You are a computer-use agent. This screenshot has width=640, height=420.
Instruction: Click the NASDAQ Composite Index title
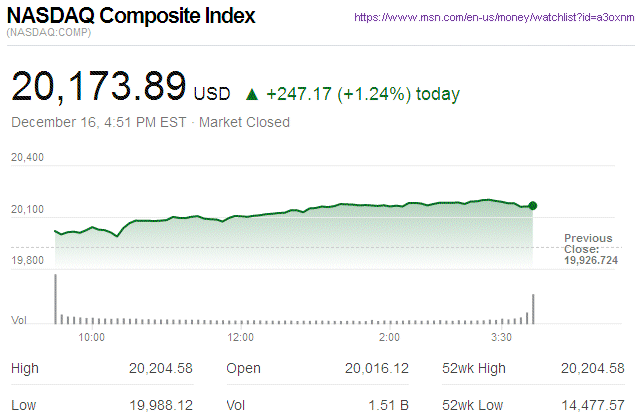(131, 17)
